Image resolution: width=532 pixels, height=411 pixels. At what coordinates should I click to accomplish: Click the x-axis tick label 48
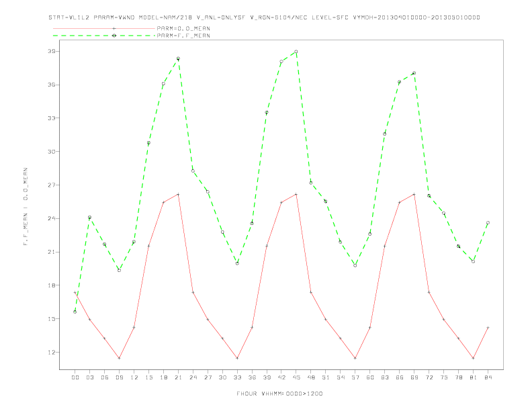pyautogui.click(x=311, y=377)
